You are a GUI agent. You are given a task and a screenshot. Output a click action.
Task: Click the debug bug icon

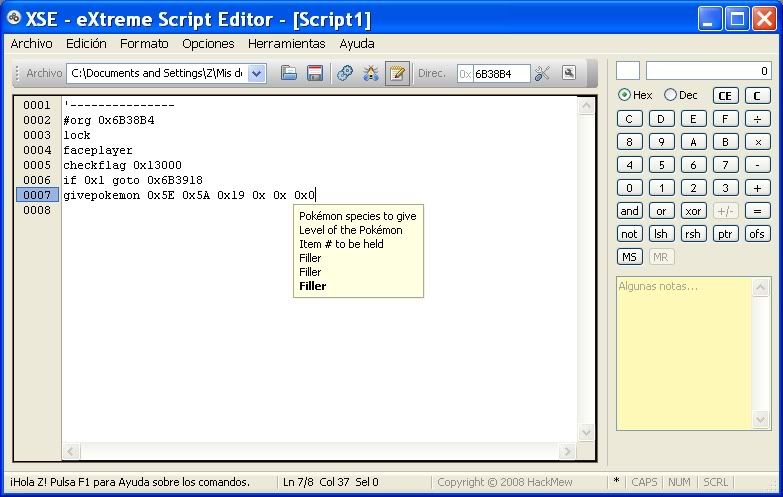[371, 73]
